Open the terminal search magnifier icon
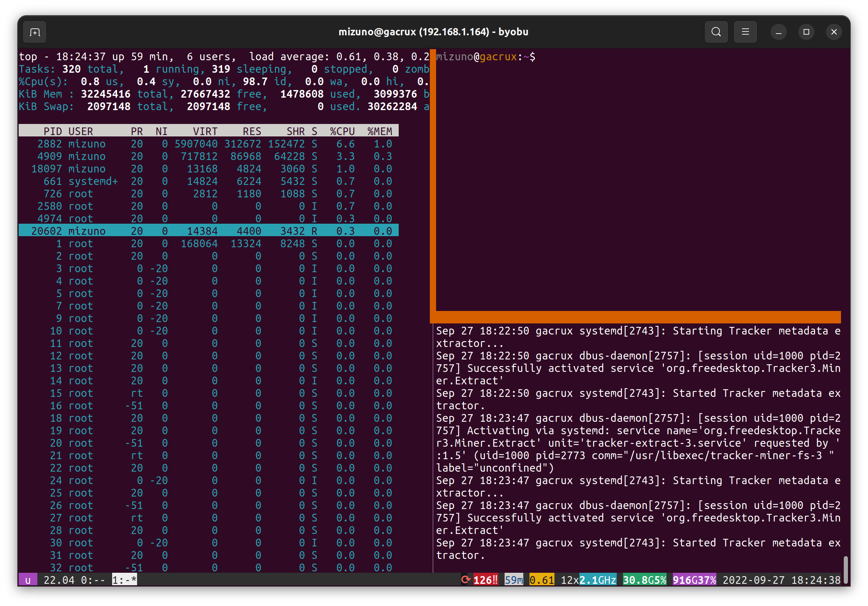This screenshot has width=868, height=606. coord(716,32)
